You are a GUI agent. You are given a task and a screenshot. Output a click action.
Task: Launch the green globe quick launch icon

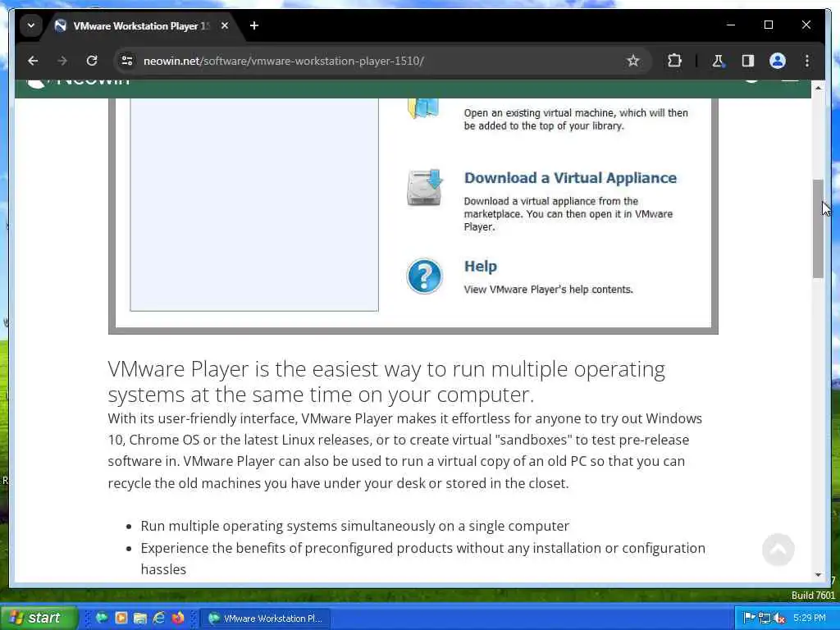click(101, 618)
